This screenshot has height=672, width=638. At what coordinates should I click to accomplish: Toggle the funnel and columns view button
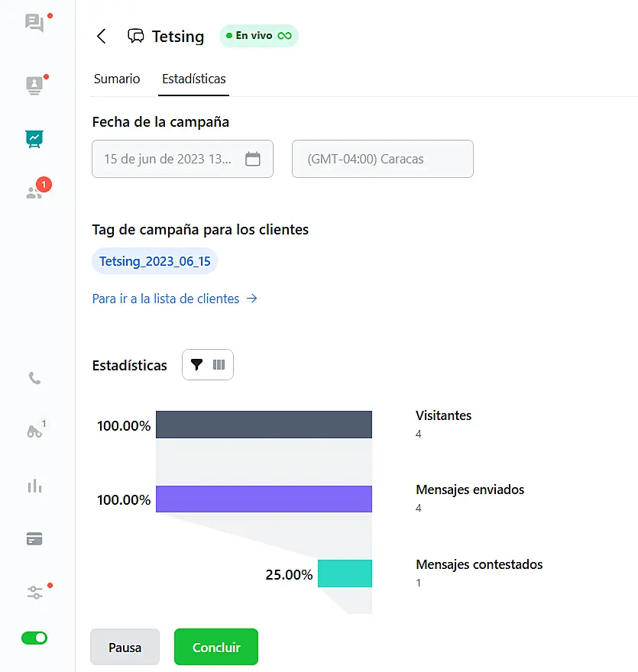(x=207, y=365)
